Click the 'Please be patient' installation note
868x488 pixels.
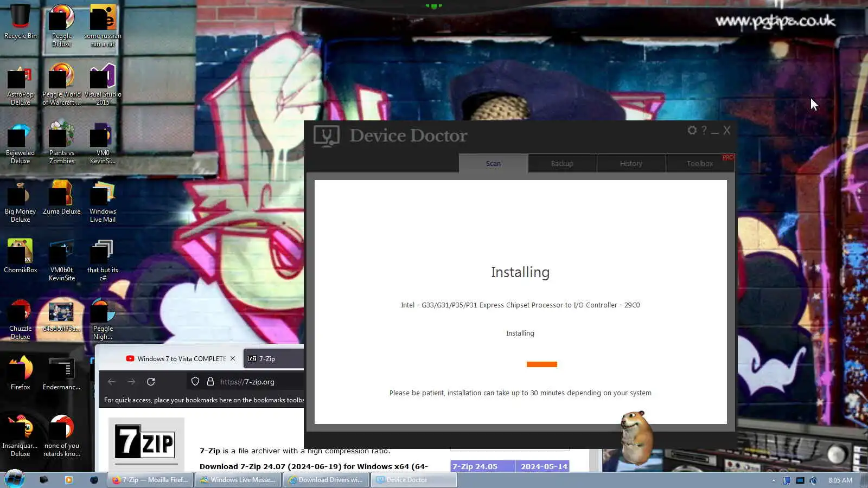(520, 393)
